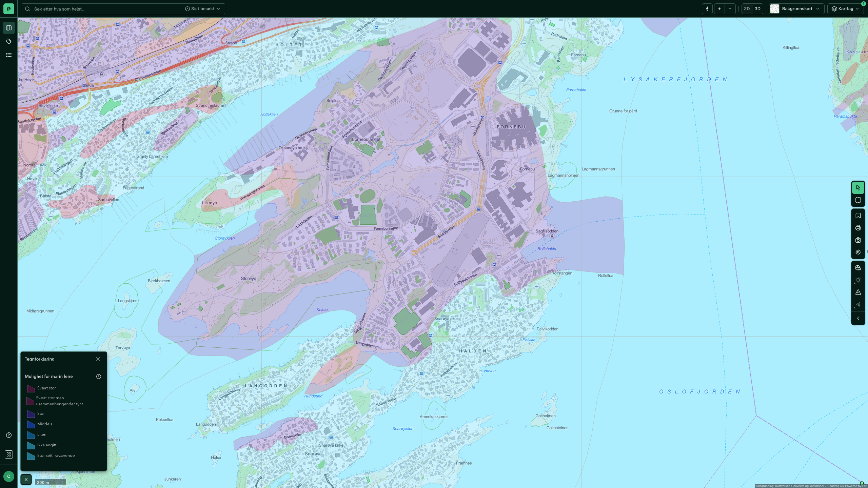This screenshot has width=868, height=488.
Task: Collapse the right toolbar with chevron
Action: [x=858, y=319]
